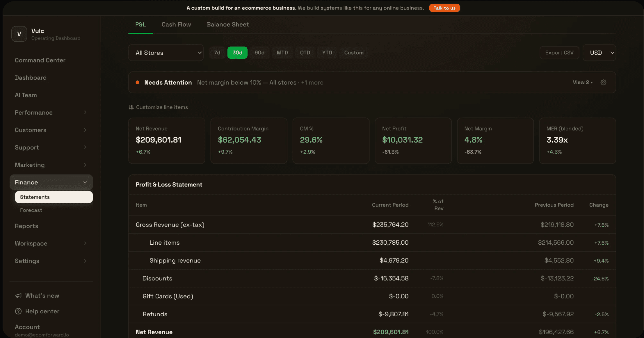The image size is (644, 338).
Task: Click orange Needs Attention status dot
Action: (138, 82)
